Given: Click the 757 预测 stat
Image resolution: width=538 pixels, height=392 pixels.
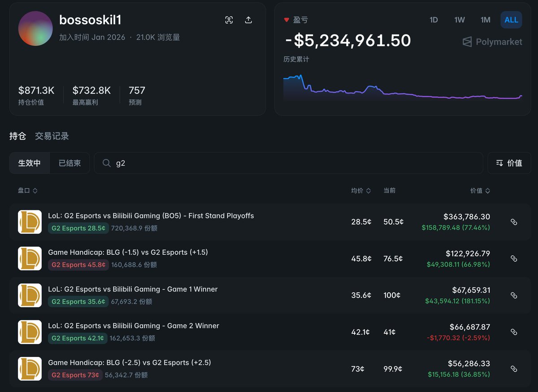Looking at the screenshot, I should (x=137, y=96).
